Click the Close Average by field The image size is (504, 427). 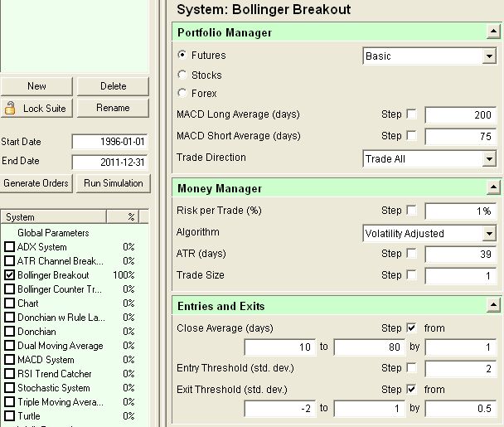tap(460, 347)
